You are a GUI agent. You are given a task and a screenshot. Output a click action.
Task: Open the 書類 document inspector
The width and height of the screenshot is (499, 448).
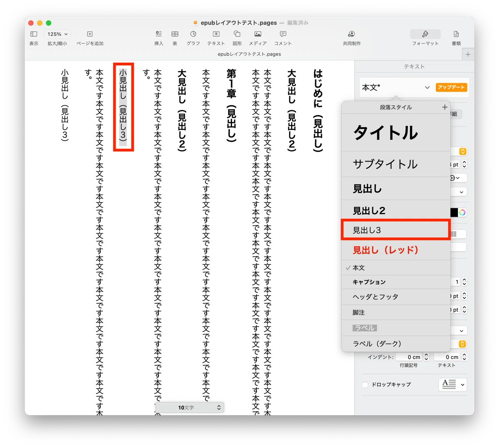coord(456,34)
